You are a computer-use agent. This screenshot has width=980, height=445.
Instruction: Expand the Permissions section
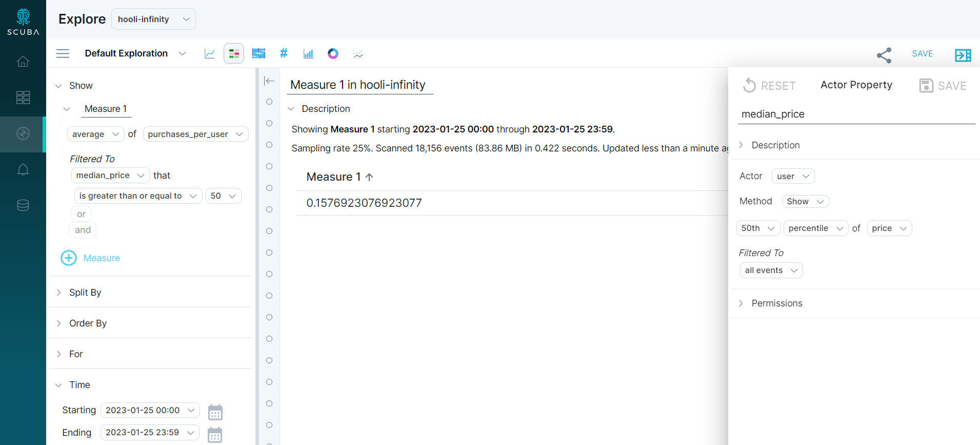741,303
